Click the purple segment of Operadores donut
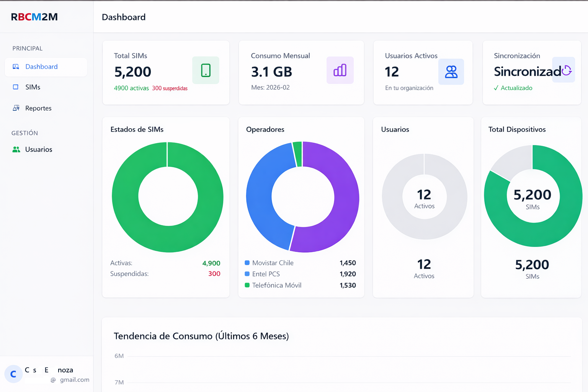This screenshot has width=588, height=392. (x=345, y=199)
